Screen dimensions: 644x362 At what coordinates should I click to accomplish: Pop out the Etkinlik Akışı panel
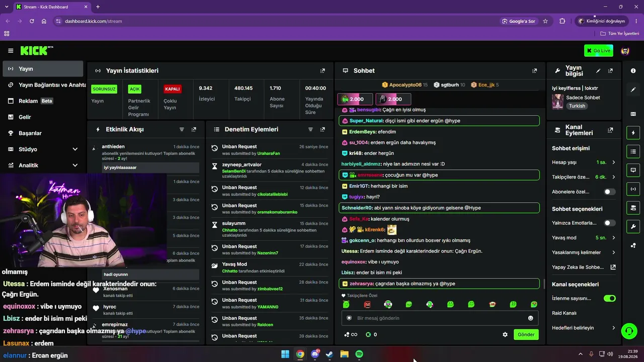click(x=194, y=129)
